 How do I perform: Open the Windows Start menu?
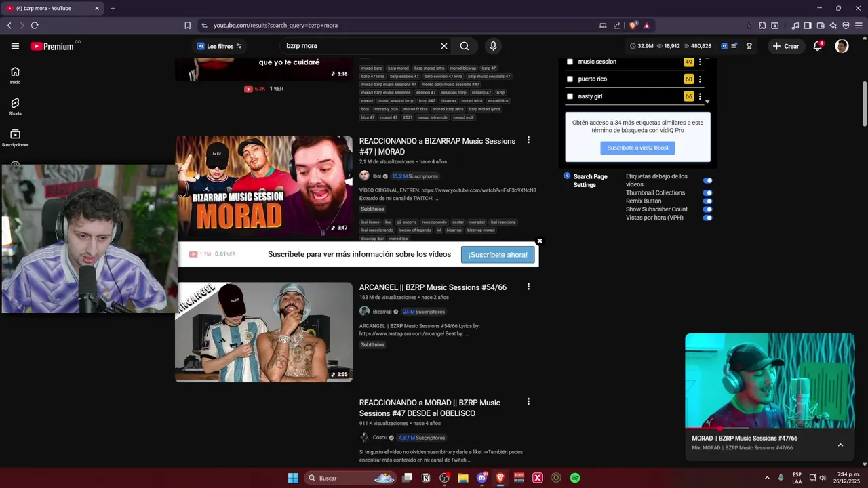point(293,478)
